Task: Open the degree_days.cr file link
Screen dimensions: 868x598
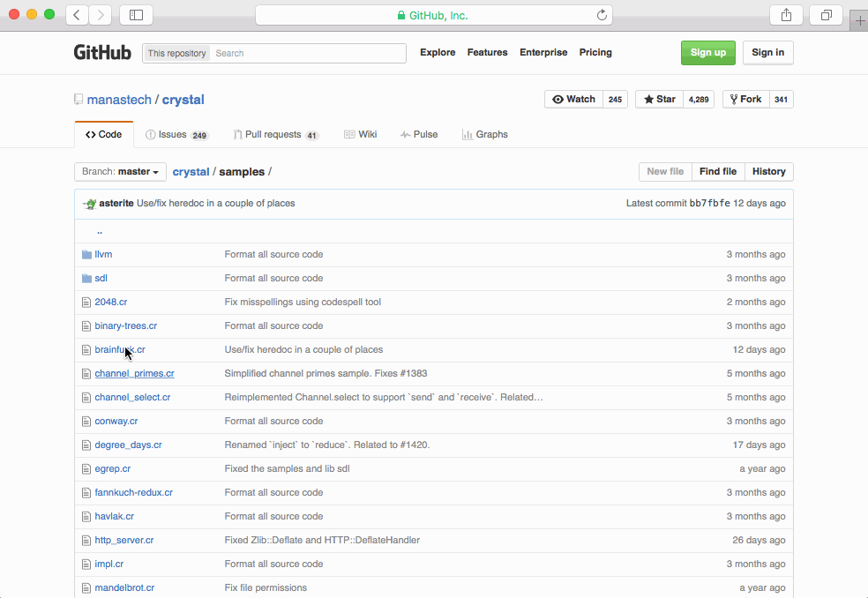Action: [x=129, y=445]
